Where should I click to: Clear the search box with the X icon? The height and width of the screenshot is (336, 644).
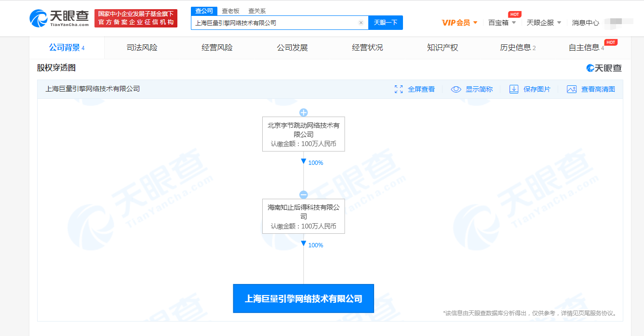pyautogui.click(x=361, y=23)
